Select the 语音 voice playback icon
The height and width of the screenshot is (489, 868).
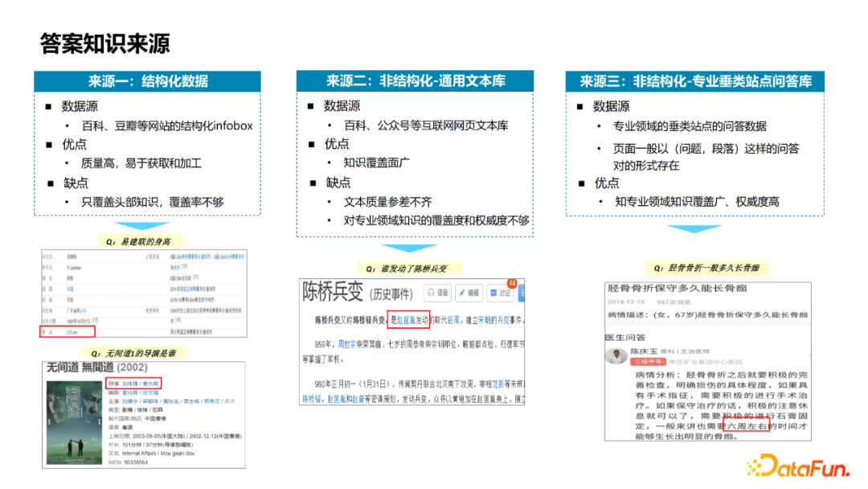(432, 293)
